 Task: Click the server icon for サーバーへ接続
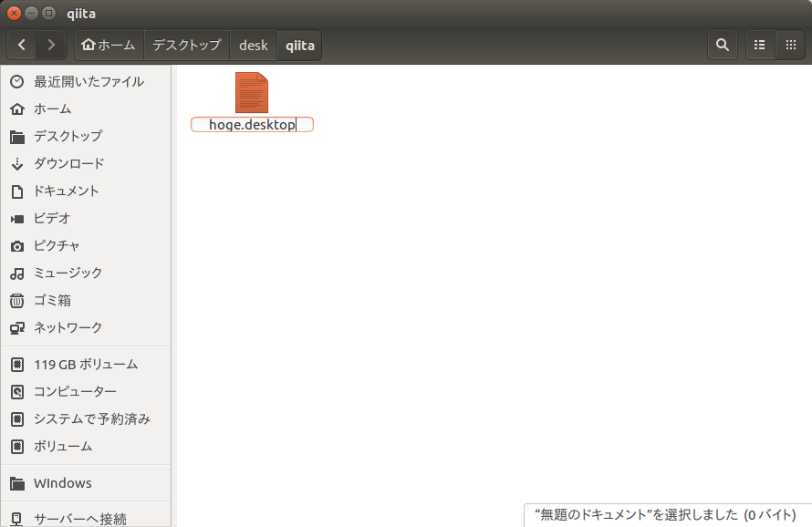[17, 519]
